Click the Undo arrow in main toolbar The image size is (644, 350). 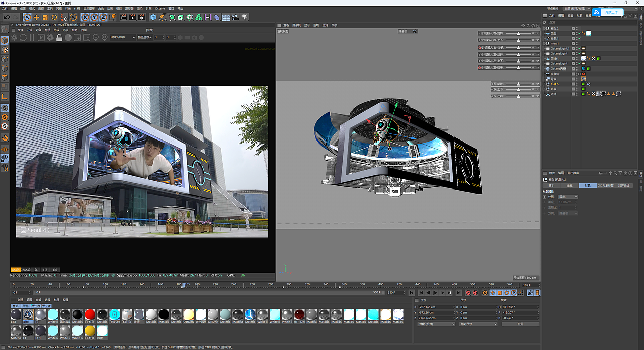(x=6, y=17)
